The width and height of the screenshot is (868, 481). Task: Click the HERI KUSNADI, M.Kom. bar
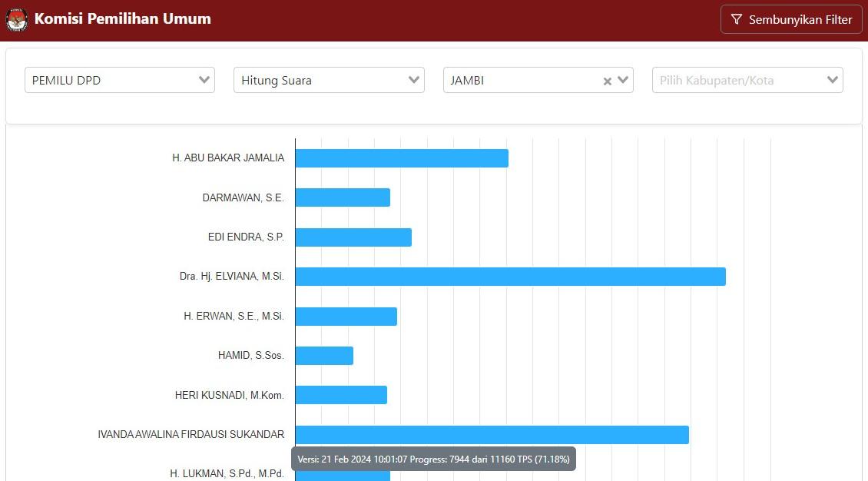point(341,395)
